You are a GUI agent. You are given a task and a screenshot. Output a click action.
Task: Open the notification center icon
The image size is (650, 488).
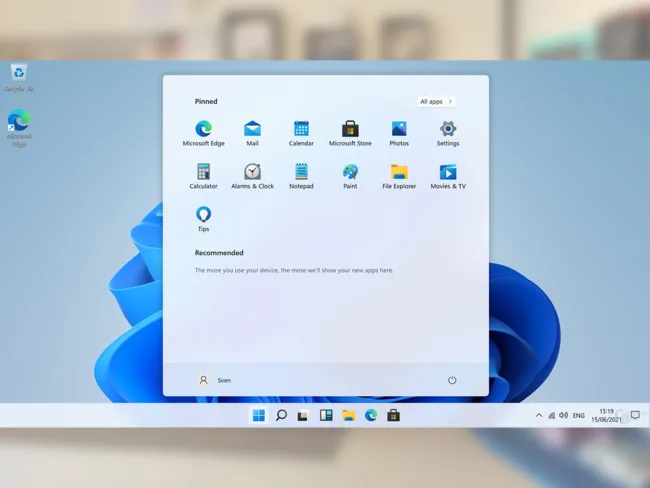(x=635, y=415)
